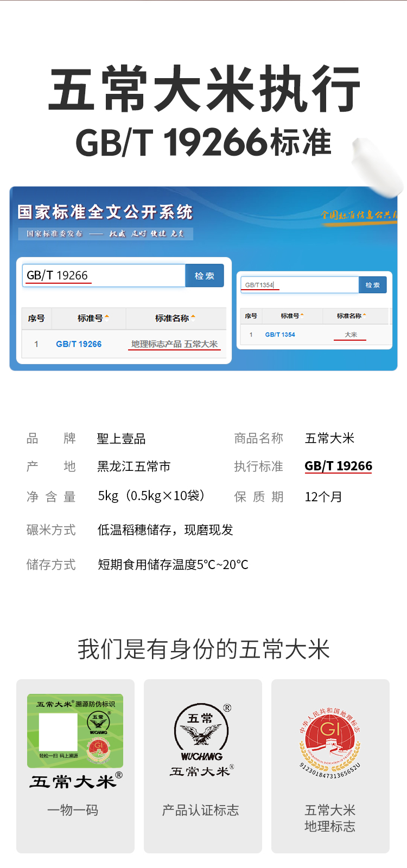The width and height of the screenshot is (407, 868).
Task: Click the origin value 黑龙江五常市
Action: pyautogui.click(x=134, y=467)
